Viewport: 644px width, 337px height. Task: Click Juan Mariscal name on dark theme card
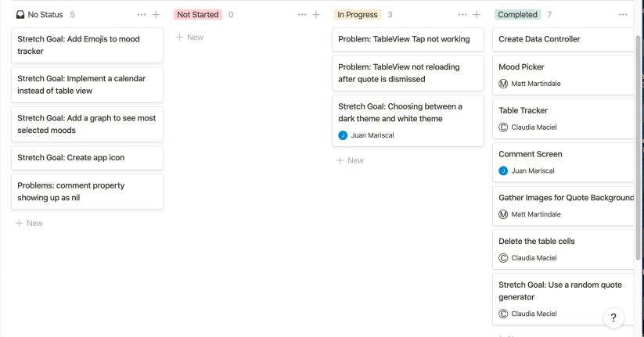372,135
